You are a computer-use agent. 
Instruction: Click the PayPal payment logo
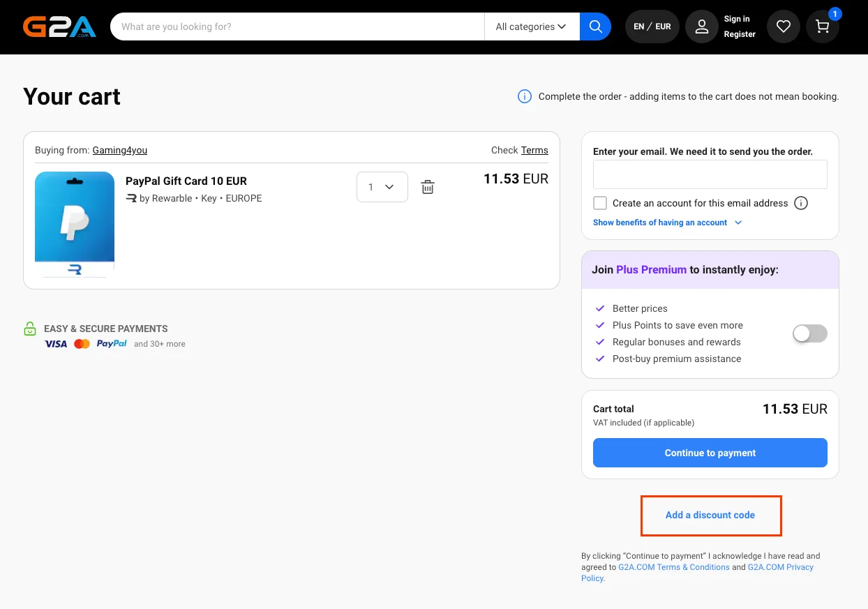pyautogui.click(x=112, y=344)
